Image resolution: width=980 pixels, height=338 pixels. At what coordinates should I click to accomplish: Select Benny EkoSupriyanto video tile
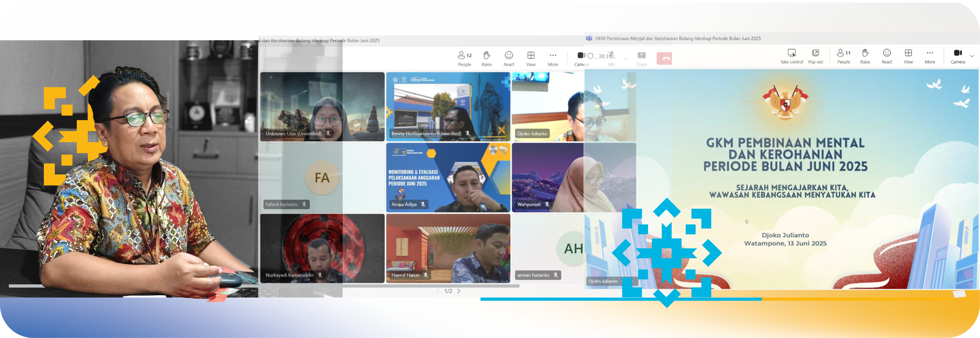(x=448, y=106)
